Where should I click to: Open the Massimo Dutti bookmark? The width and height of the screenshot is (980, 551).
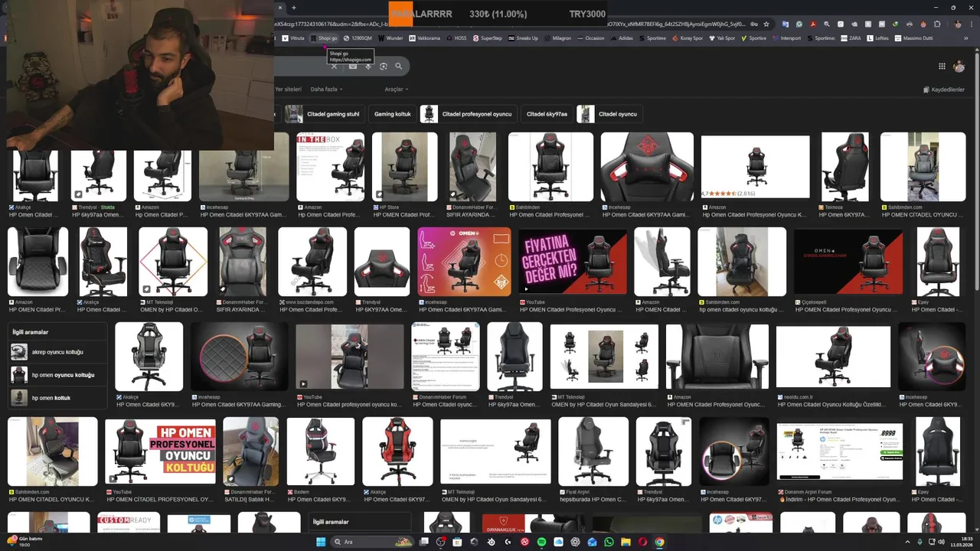click(914, 38)
